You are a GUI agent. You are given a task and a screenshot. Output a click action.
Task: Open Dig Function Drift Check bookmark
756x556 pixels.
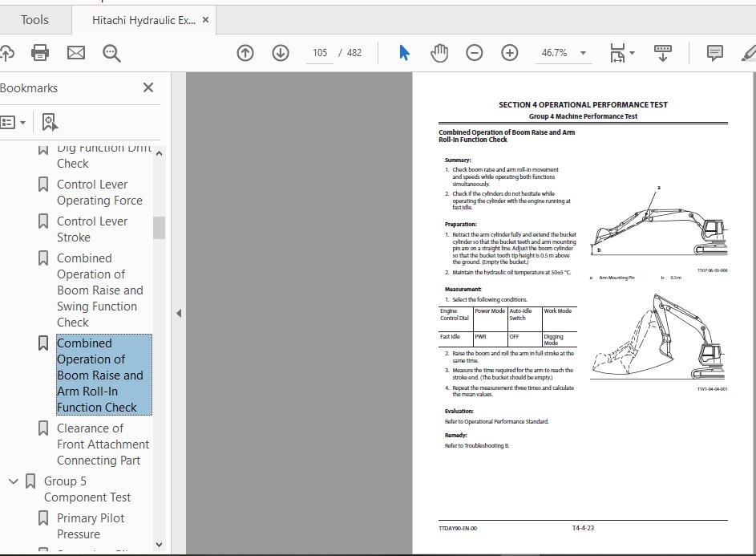point(104,156)
